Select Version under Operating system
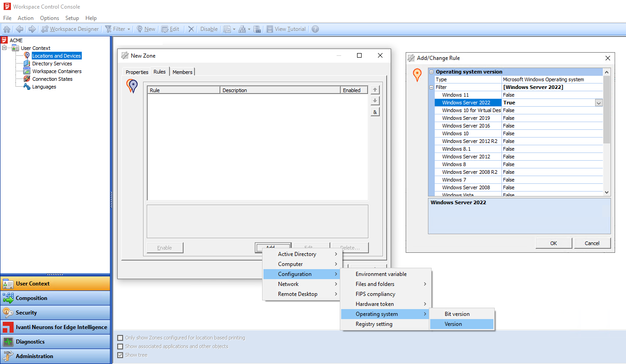This screenshot has height=364, width=626. (462, 324)
